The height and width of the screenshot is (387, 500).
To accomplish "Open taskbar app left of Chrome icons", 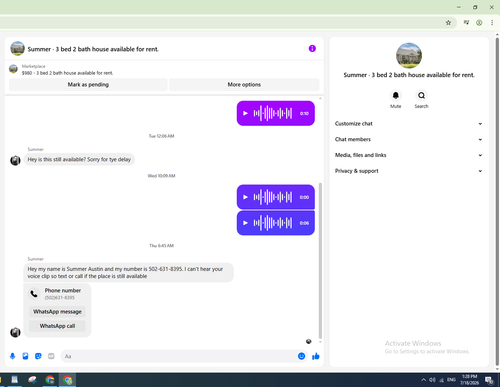I will click(32, 380).
